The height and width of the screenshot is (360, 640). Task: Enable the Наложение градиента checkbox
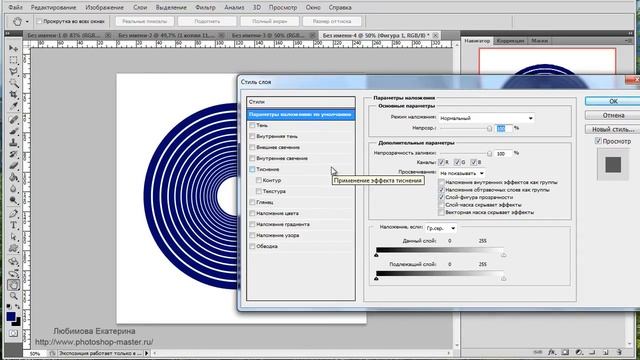[252, 224]
